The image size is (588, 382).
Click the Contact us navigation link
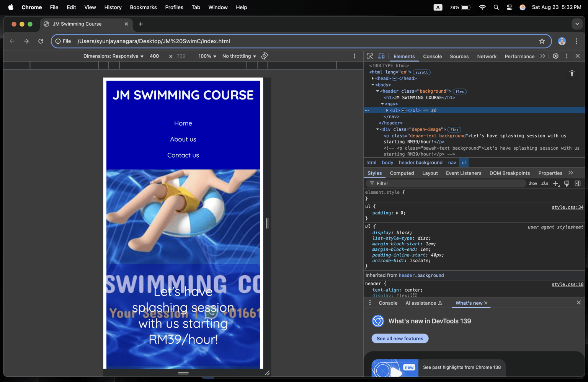pyautogui.click(x=183, y=155)
